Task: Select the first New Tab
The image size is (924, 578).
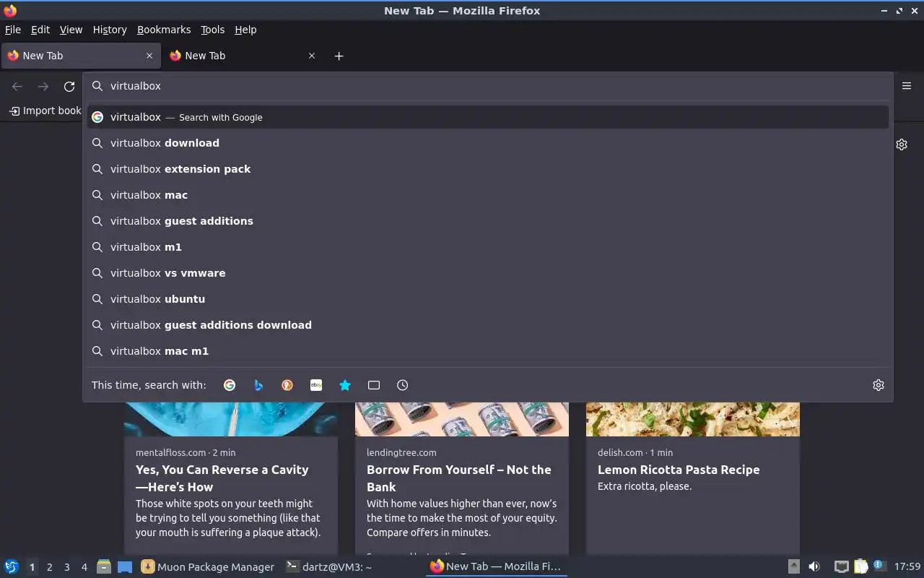Action: (81, 56)
